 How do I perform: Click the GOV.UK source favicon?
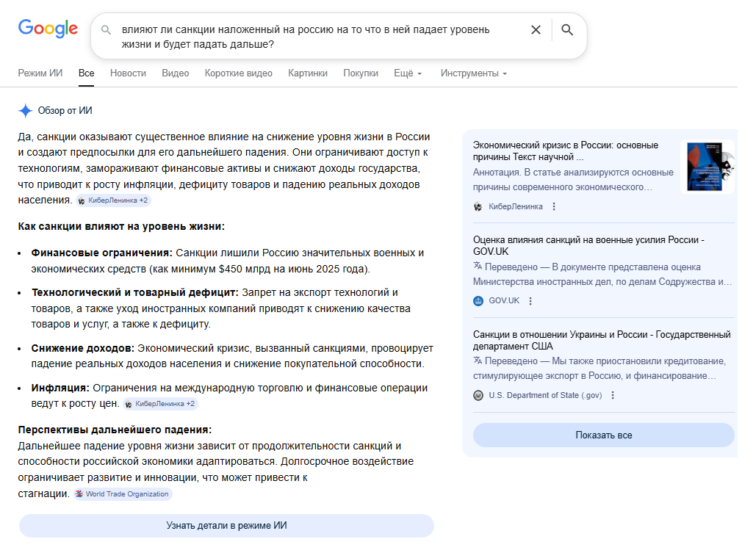478,301
